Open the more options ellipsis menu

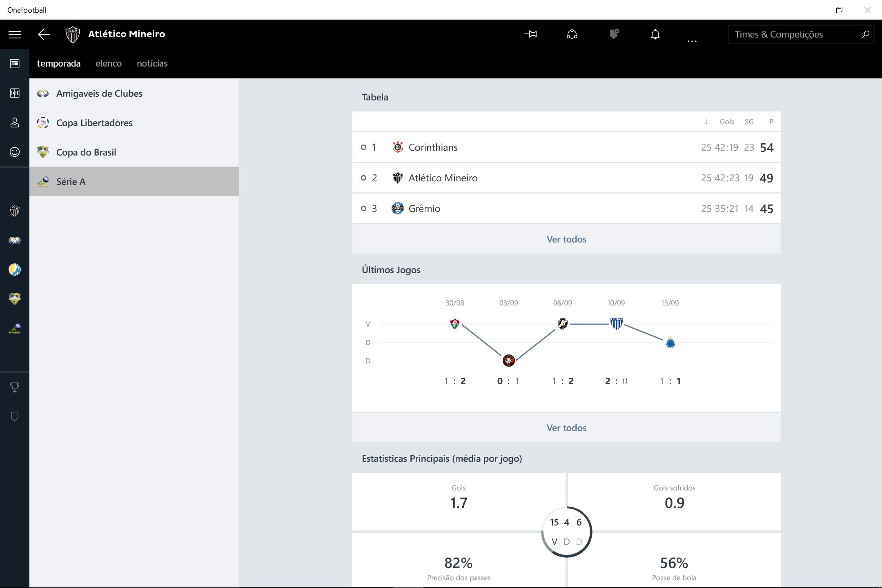click(692, 41)
